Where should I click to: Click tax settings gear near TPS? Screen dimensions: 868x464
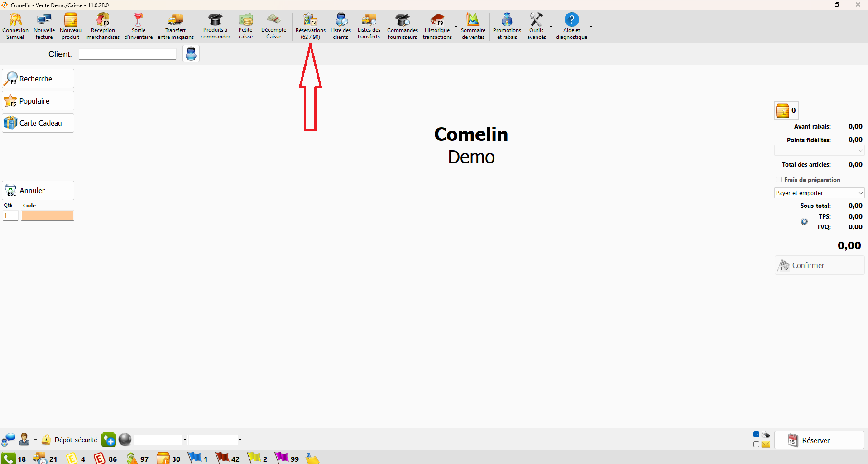(x=804, y=222)
